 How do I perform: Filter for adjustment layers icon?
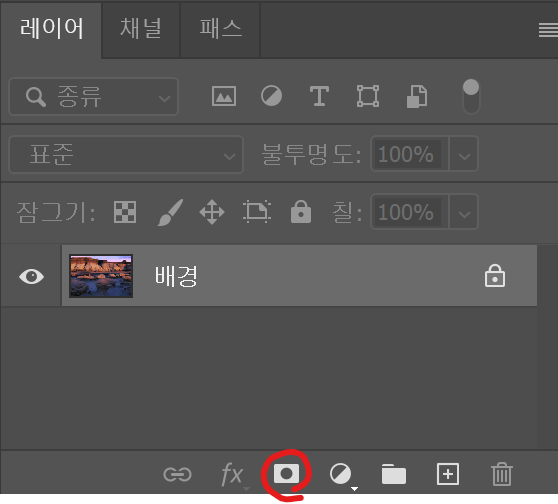[x=271, y=96]
